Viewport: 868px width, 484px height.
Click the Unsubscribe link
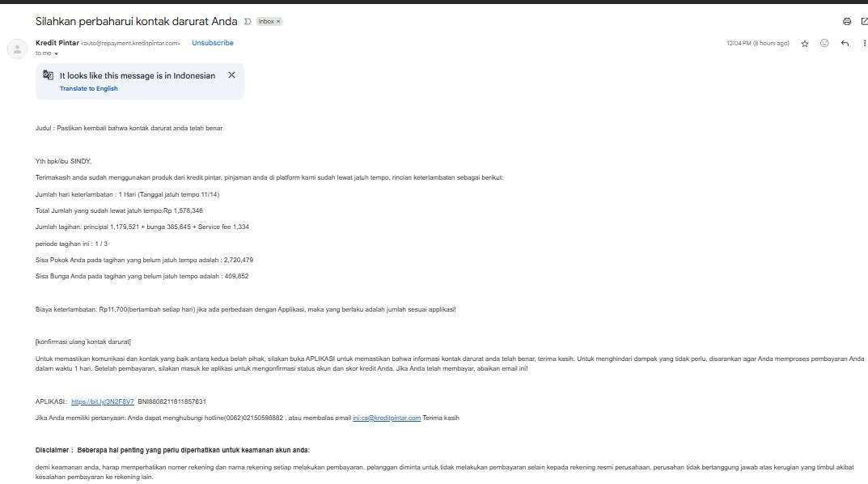pos(213,43)
